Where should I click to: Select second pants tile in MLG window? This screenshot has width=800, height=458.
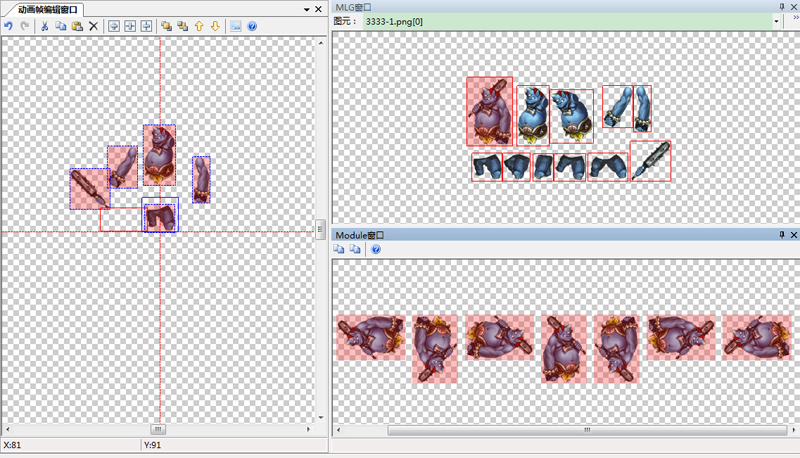pyautogui.click(x=517, y=167)
